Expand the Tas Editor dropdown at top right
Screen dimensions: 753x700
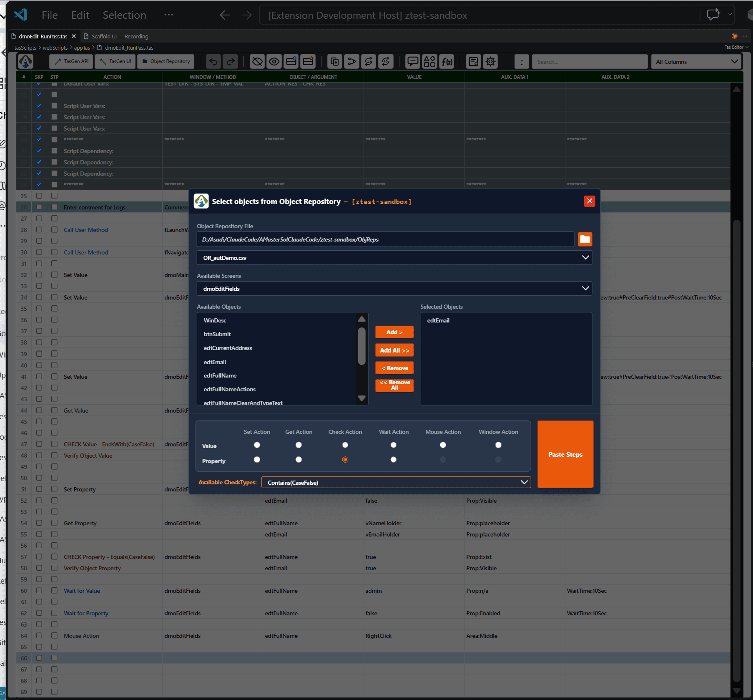click(x=736, y=47)
